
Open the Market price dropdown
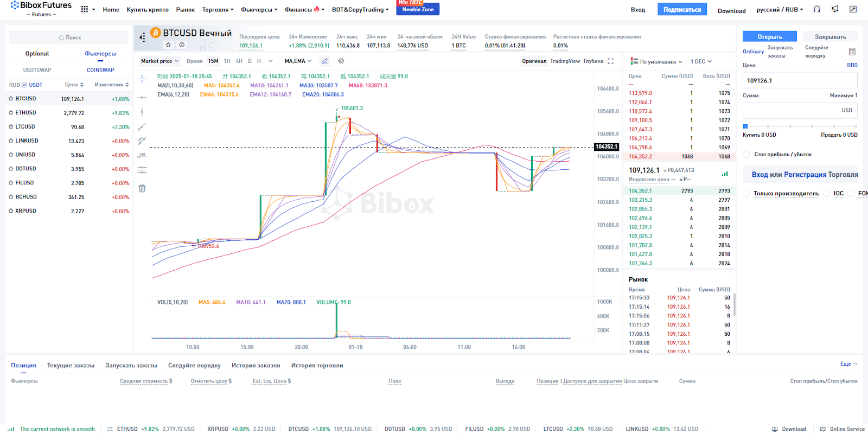tap(159, 61)
